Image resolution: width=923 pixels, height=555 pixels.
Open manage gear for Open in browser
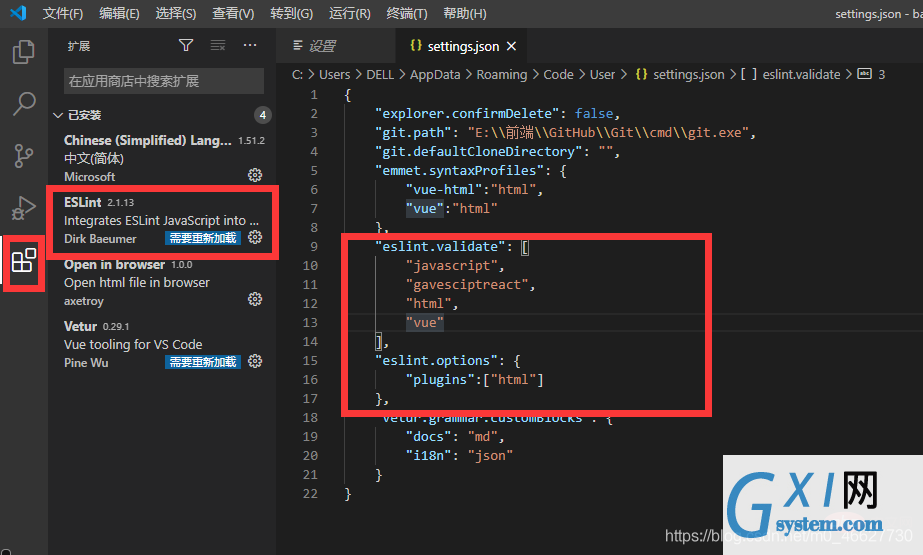tap(255, 299)
